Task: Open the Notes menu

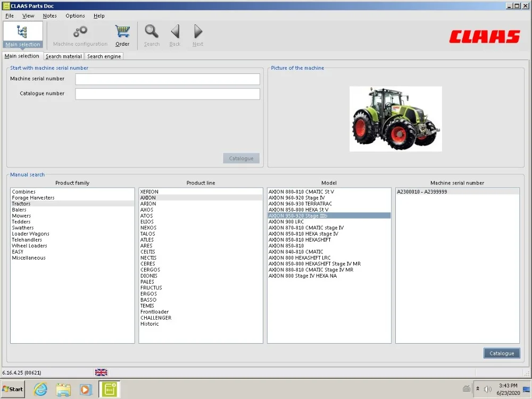Action: pos(49,15)
